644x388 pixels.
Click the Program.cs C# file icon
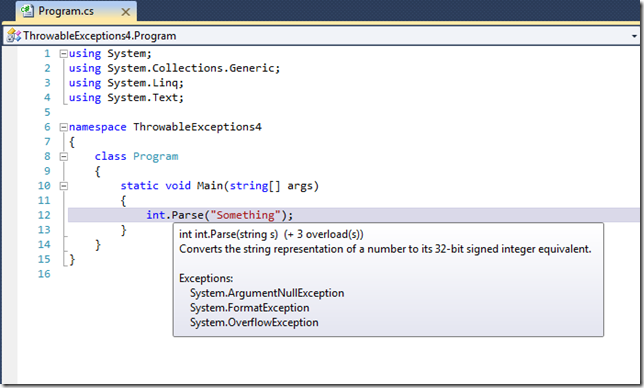27,11
